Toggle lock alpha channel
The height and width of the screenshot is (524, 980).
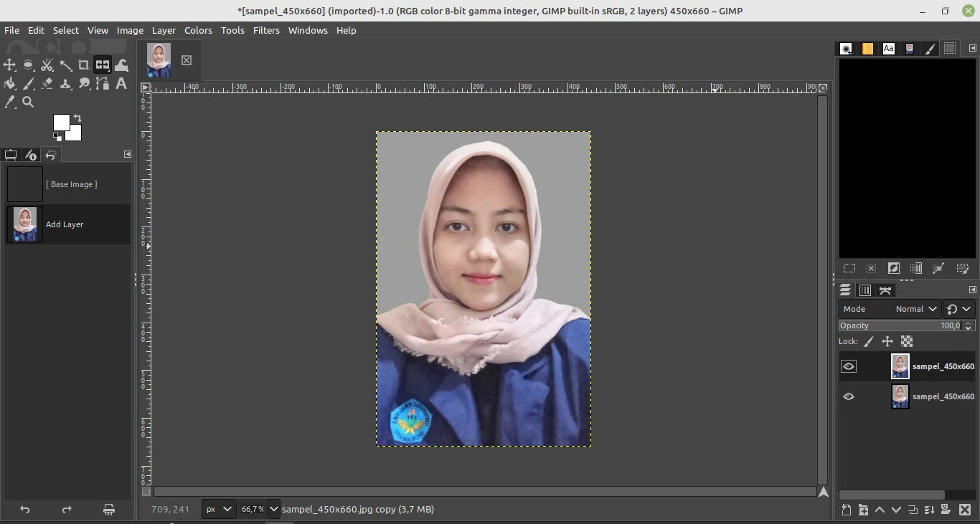907,342
